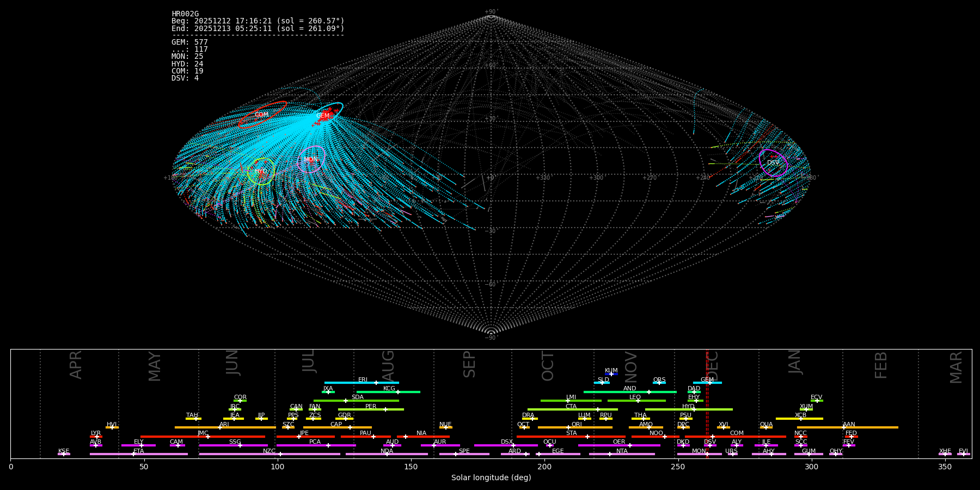The height and width of the screenshot is (490, 980).
Task: Click the HYD: 24 count entry
Action: 187,64
